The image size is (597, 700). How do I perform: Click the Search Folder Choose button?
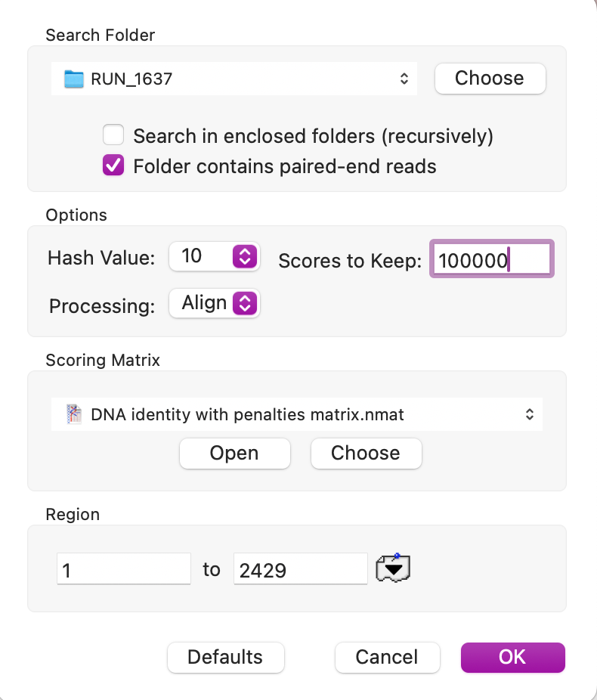490,79
